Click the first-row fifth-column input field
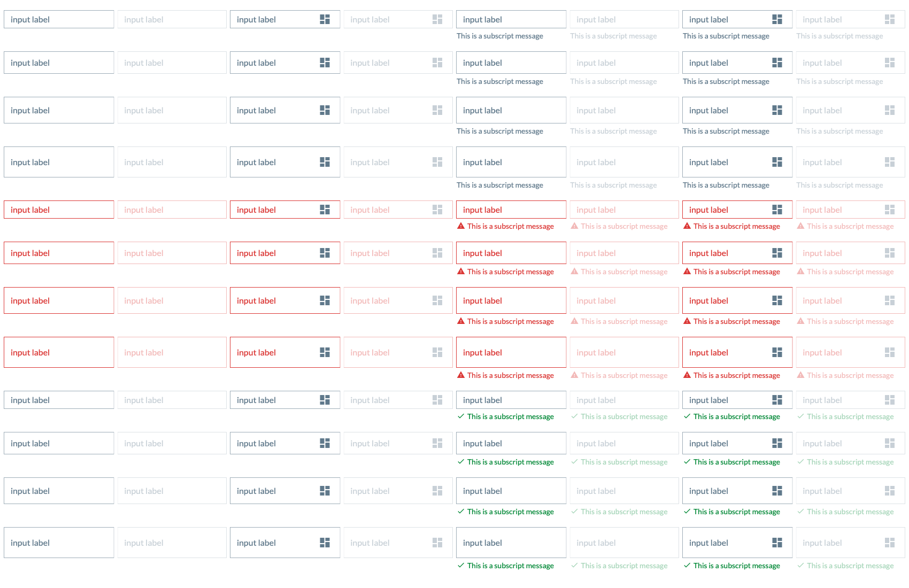Image resolution: width=909 pixels, height=588 pixels. [511, 19]
